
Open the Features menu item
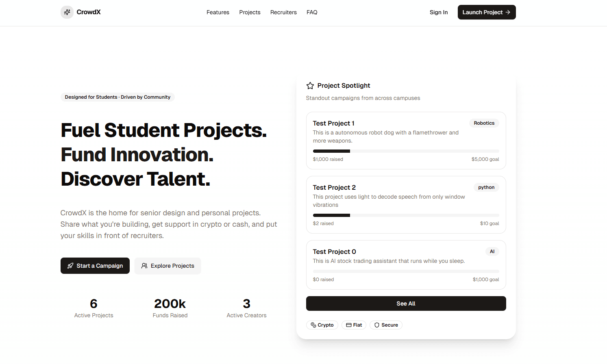(218, 12)
